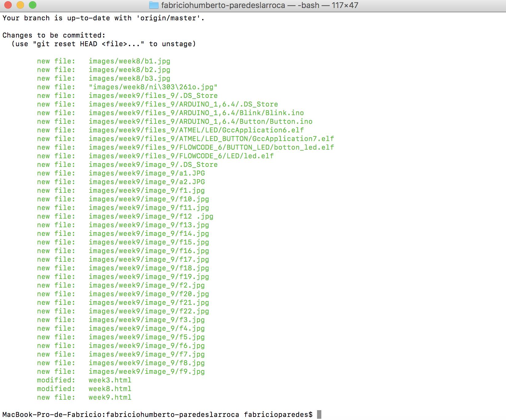Image resolution: width=506 pixels, height=420 pixels.
Task: Click the image_9/f4.jpg path
Action: tap(147, 329)
